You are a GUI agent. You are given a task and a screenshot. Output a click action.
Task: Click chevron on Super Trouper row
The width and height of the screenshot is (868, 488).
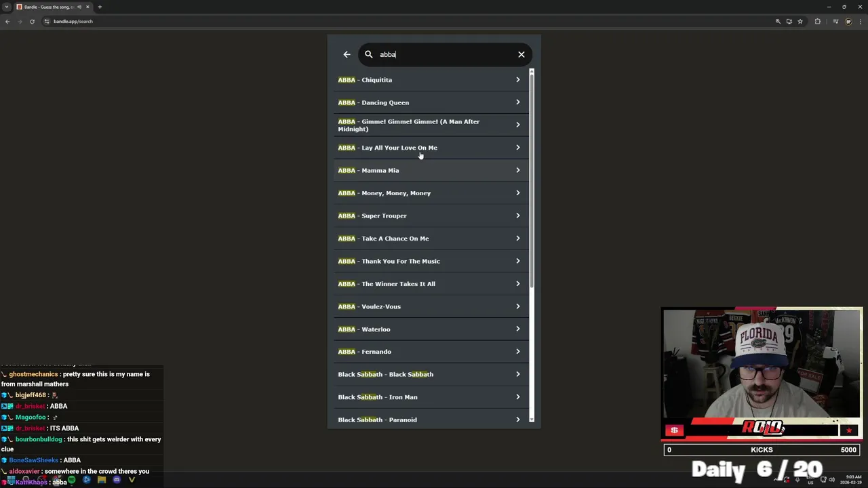click(x=517, y=216)
